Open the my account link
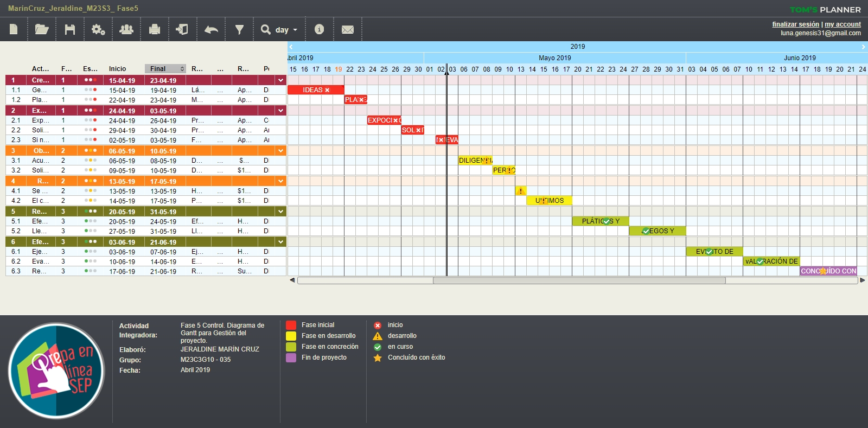This screenshot has height=428, width=868. pos(843,24)
